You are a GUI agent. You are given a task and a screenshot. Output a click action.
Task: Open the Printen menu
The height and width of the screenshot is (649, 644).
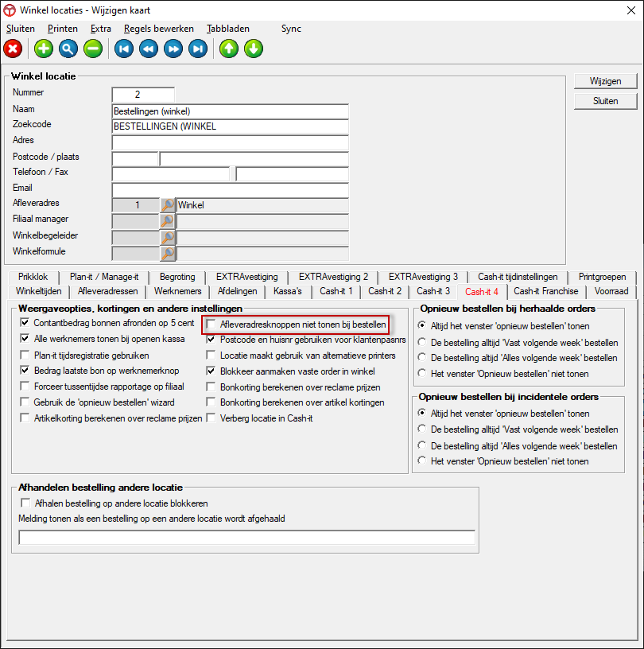click(x=63, y=29)
